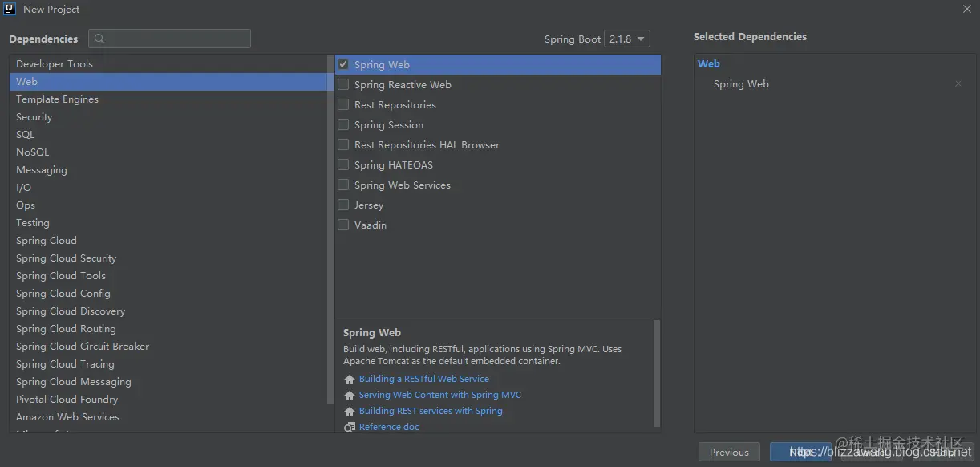Screen dimensions: 980x467
Task: Open Spring Cloud Security category
Action: [168, 258]
